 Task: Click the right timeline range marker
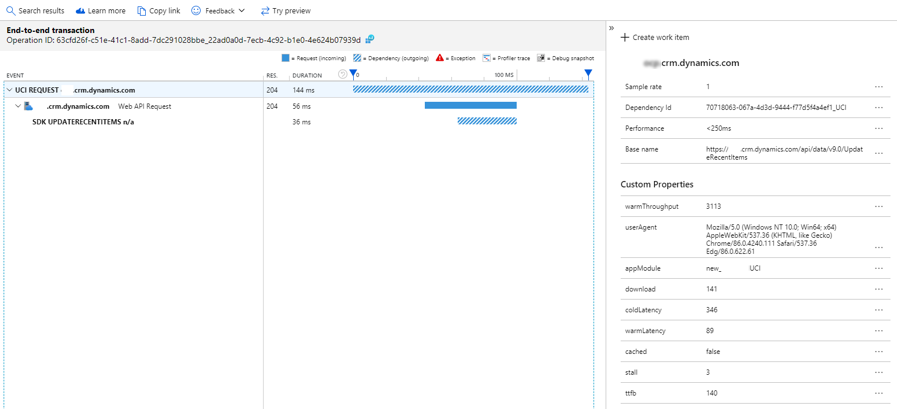[588, 74]
